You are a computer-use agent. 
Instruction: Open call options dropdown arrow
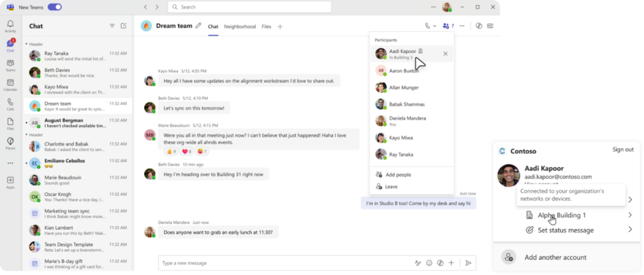(435, 26)
